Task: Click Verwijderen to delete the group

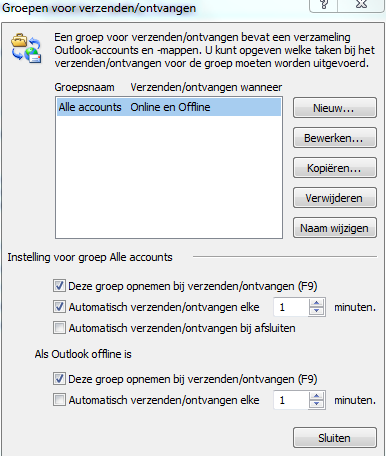Action: click(x=335, y=198)
